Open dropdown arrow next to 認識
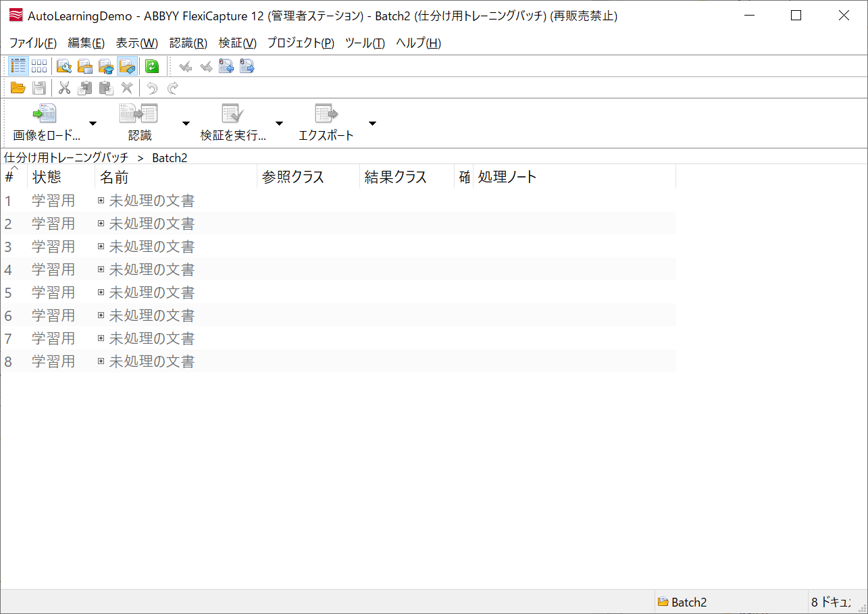 click(186, 123)
